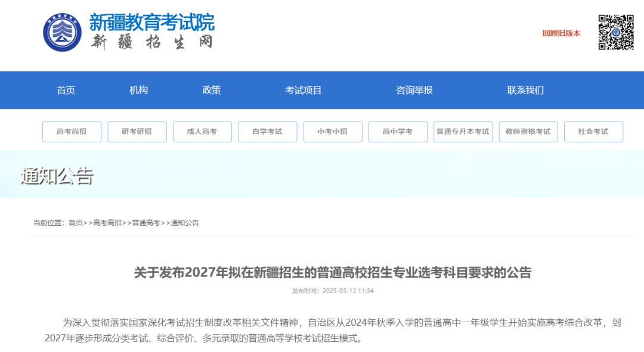
Task: Select the 自学考试 category
Action: pyautogui.click(x=267, y=132)
